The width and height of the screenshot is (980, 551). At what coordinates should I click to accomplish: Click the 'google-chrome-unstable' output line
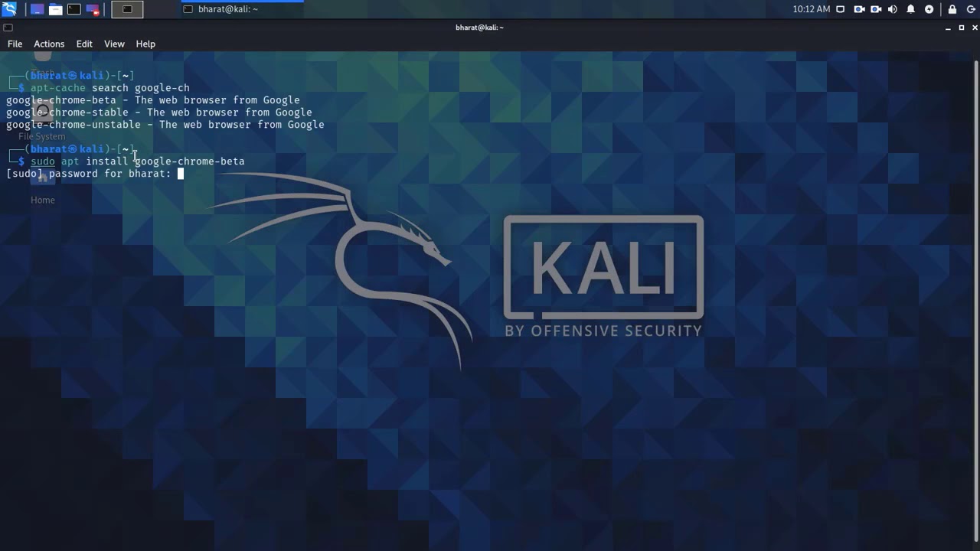(x=165, y=125)
